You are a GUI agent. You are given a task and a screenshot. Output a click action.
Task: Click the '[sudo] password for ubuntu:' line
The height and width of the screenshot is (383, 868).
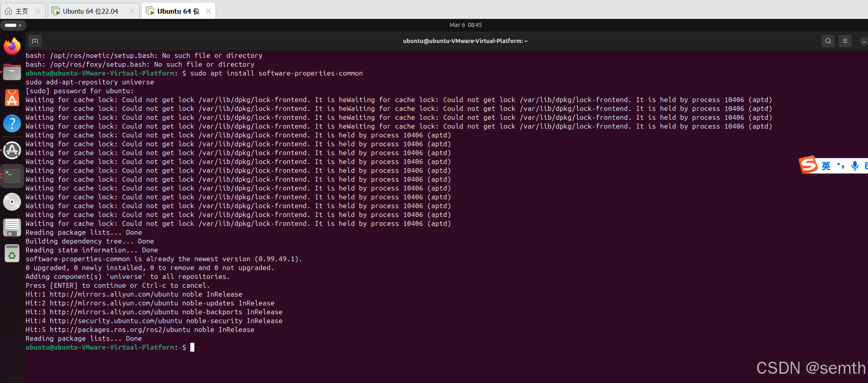[79, 91]
